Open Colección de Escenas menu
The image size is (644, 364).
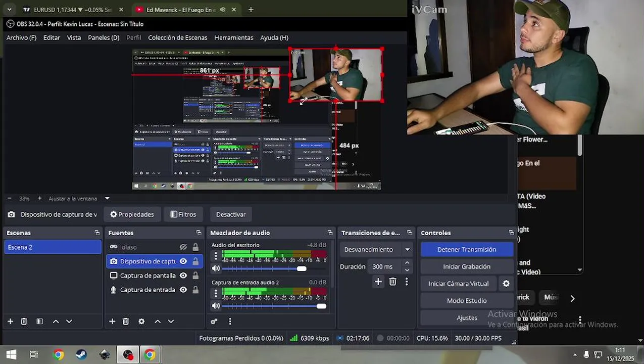pos(177,37)
